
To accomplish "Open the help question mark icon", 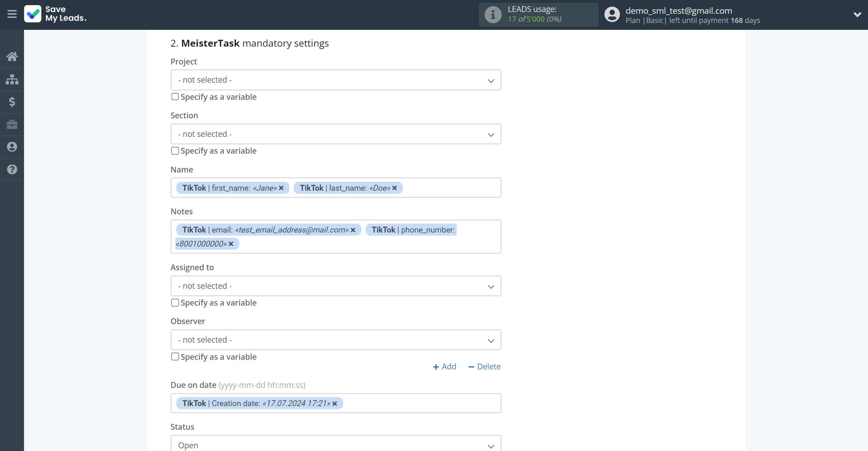I will click(12, 169).
